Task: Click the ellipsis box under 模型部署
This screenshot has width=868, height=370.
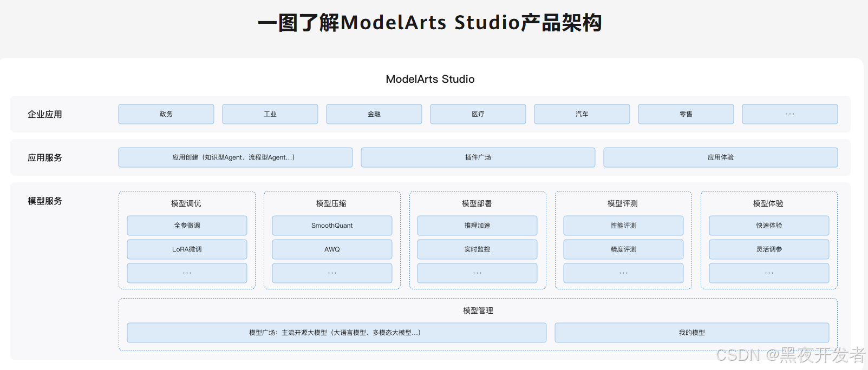Action: coord(477,273)
